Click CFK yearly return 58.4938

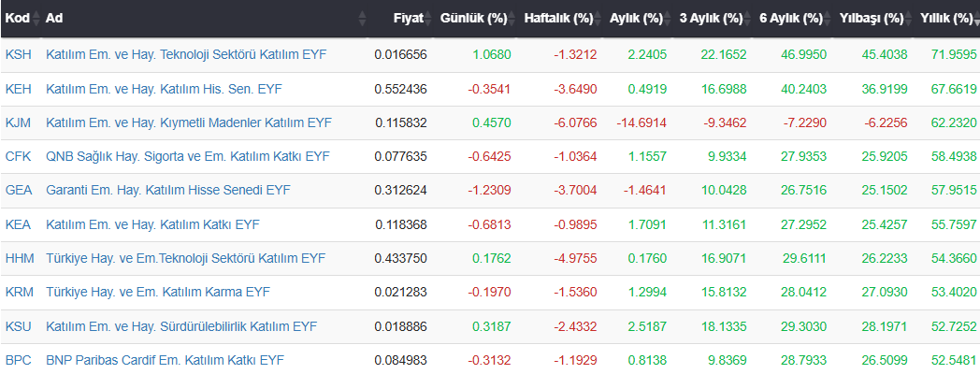point(953,156)
